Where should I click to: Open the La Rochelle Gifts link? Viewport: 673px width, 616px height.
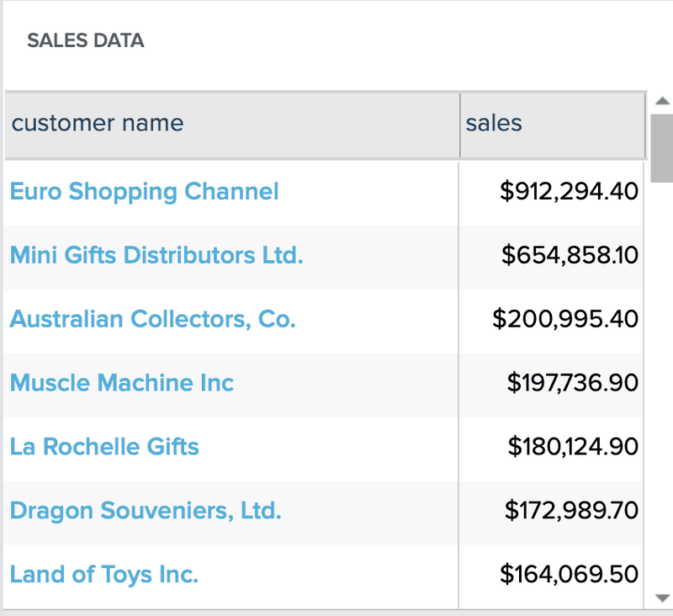click(x=104, y=447)
